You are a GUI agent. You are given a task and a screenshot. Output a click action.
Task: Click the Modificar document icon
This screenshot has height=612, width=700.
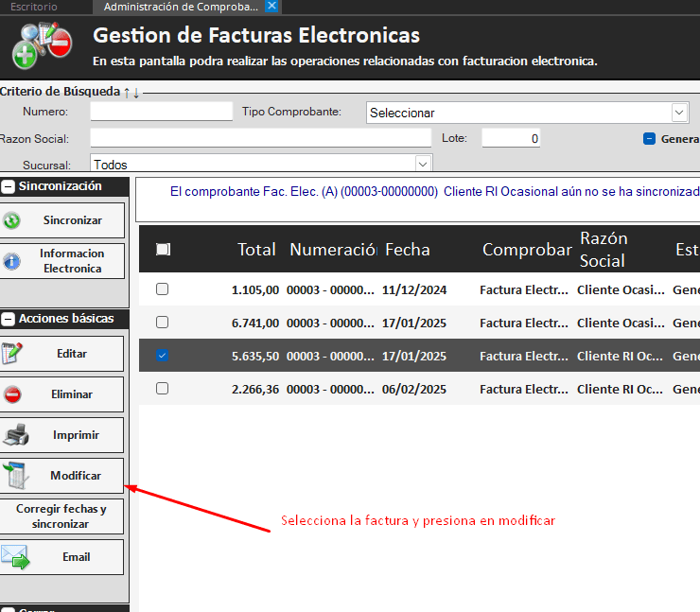(x=15, y=476)
